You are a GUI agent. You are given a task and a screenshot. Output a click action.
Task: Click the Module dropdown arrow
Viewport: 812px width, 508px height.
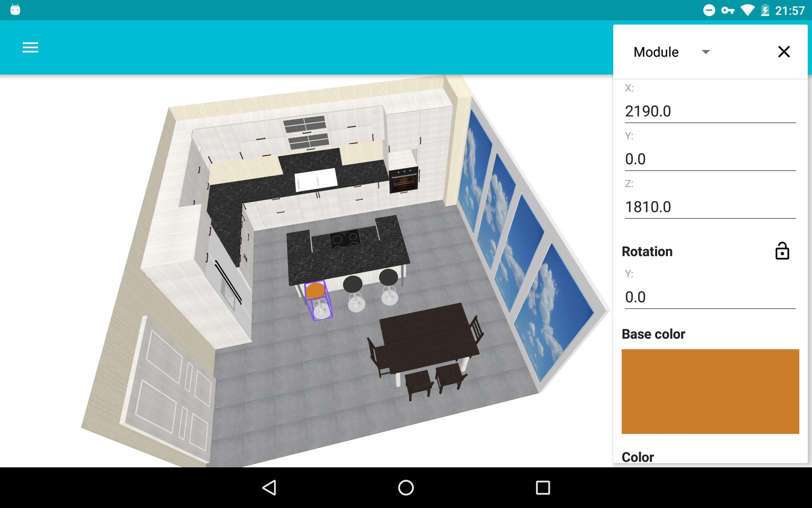[705, 52]
